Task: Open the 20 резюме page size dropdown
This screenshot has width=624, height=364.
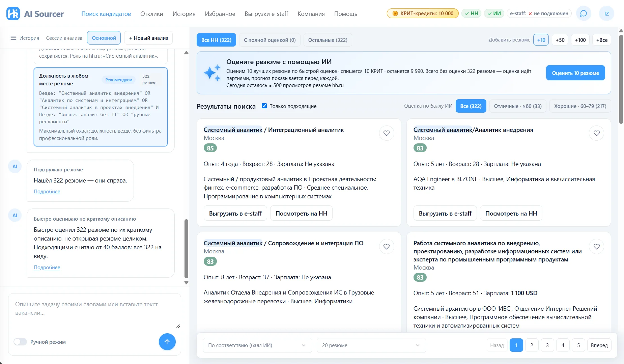Action: coord(371,345)
